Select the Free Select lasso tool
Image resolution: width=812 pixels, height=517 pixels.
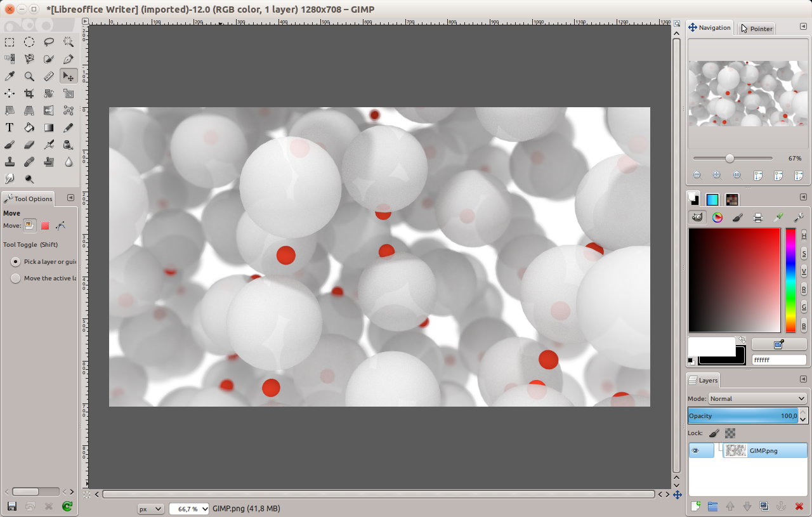click(49, 42)
